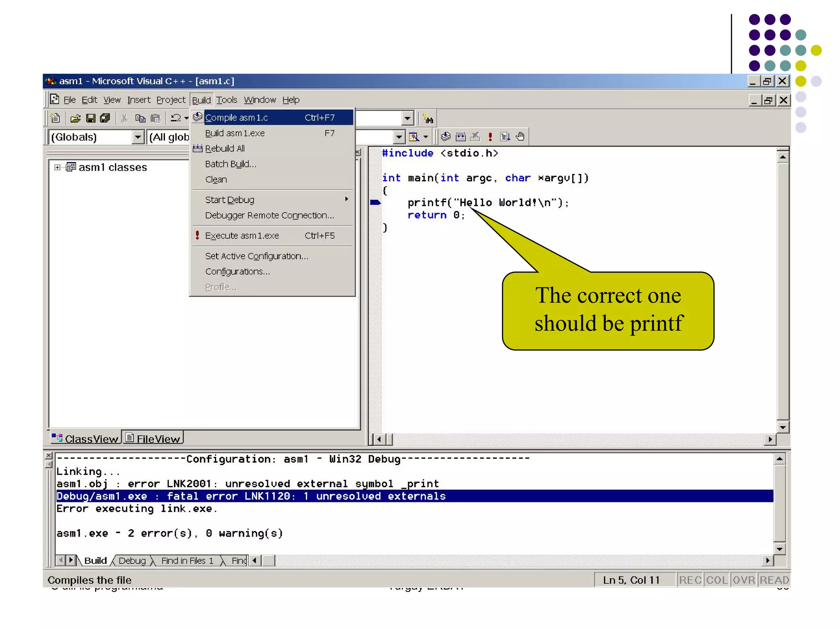Click the Save floppy disk icon
This screenshot has height=630, width=840.
click(x=91, y=119)
